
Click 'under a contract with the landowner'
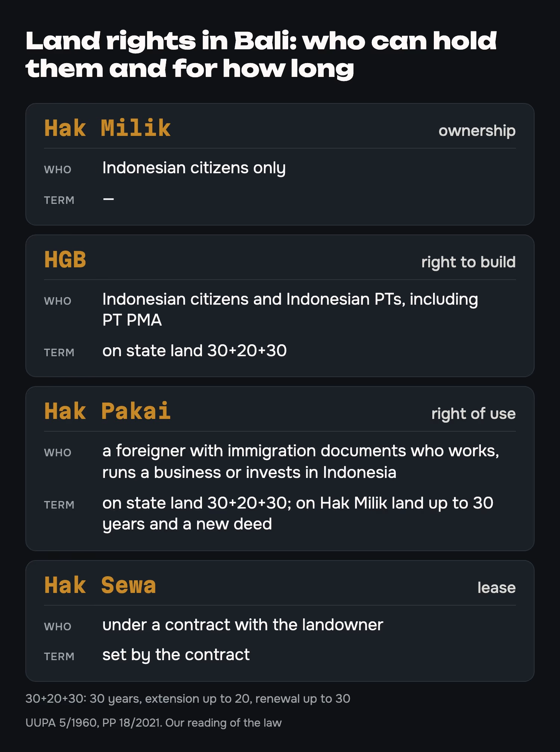243,625
